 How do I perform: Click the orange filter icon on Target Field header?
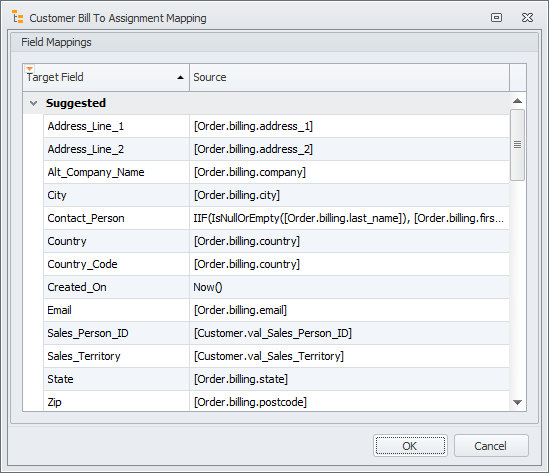30,69
